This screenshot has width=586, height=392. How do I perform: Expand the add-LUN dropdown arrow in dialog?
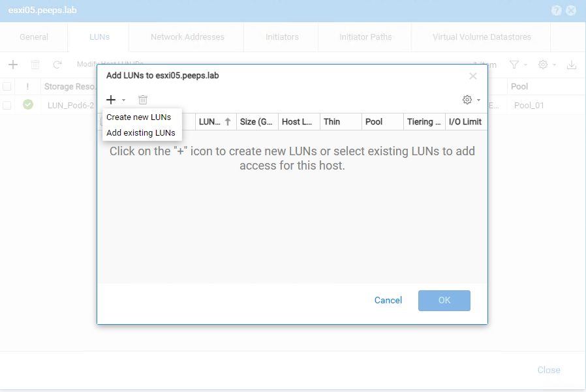(x=123, y=100)
